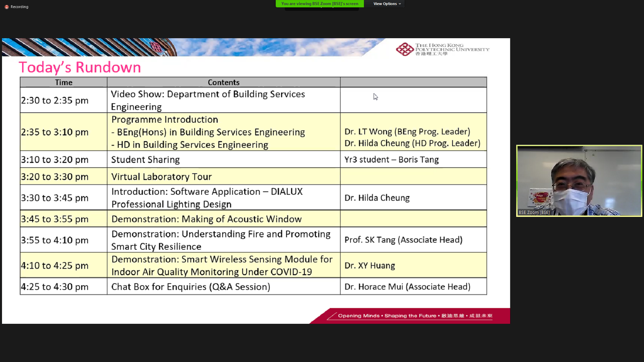
Task: Click the View Options chevron arrow
Action: (x=400, y=4)
